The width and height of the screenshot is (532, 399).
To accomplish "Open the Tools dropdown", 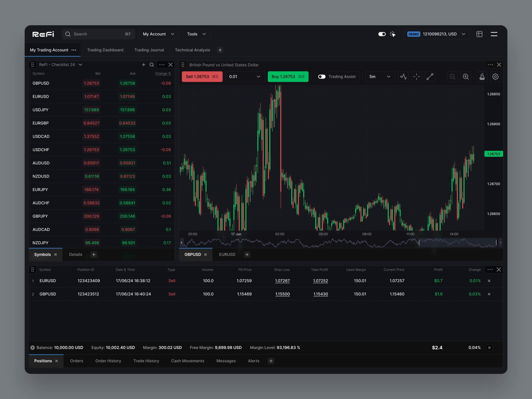I will (197, 34).
